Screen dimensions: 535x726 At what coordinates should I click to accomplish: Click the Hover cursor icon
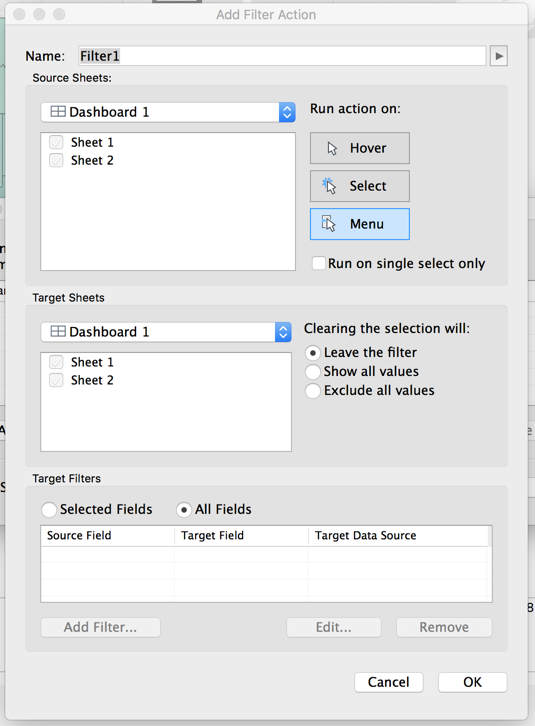(332, 148)
